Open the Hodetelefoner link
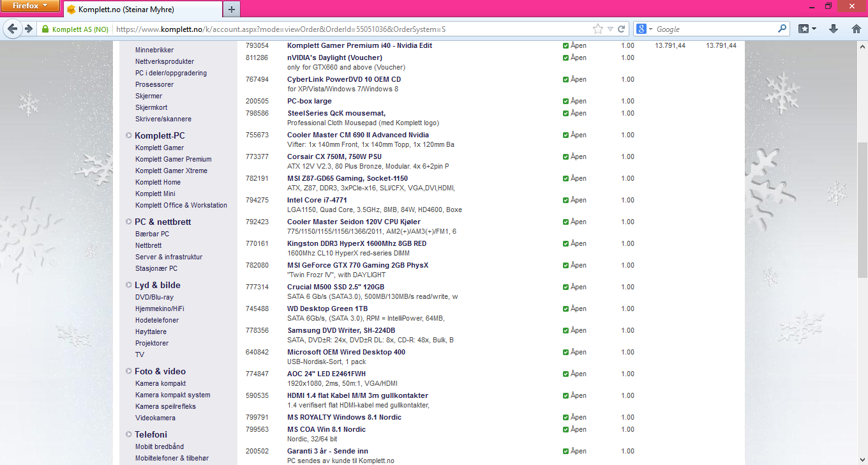868x465 pixels. click(157, 320)
